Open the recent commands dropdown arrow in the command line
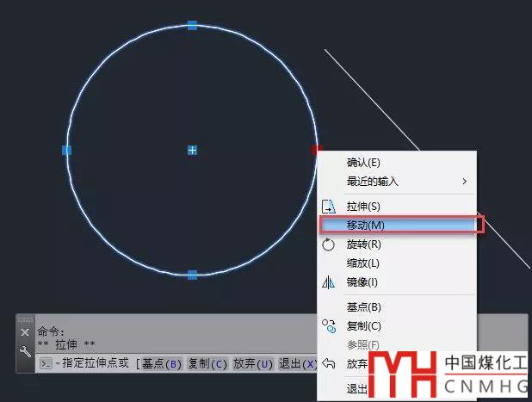The height and width of the screenshot is (402, 532). pos(58,364)
